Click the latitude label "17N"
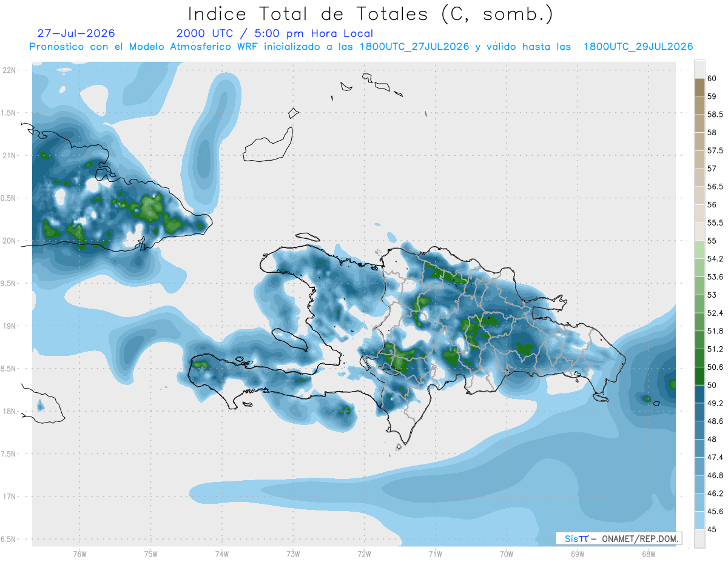This screenshot has width=728, height=562. tap(10, 497)
